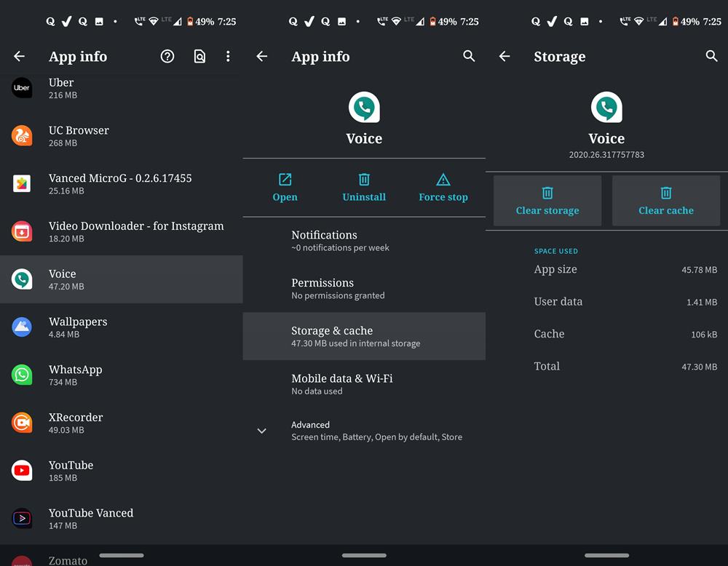Tap the Wallpapers app icon

point(22,327)
